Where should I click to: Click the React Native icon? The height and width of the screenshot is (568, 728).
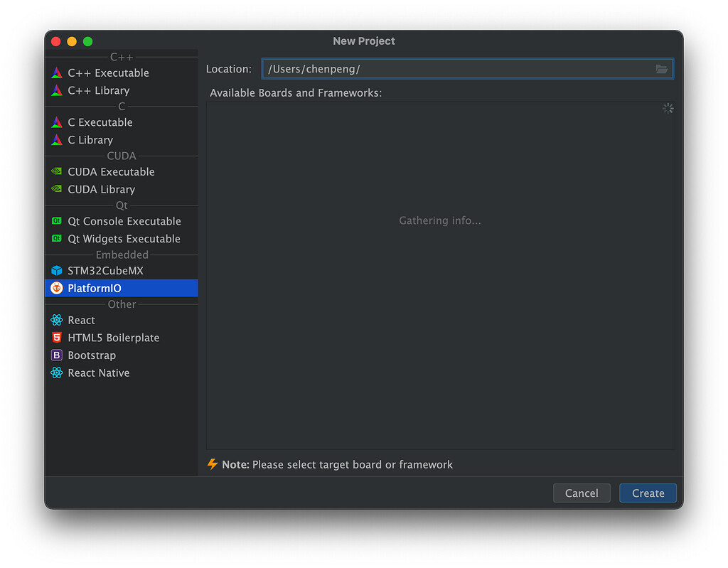pyautogui.click(x=57, y=373)
